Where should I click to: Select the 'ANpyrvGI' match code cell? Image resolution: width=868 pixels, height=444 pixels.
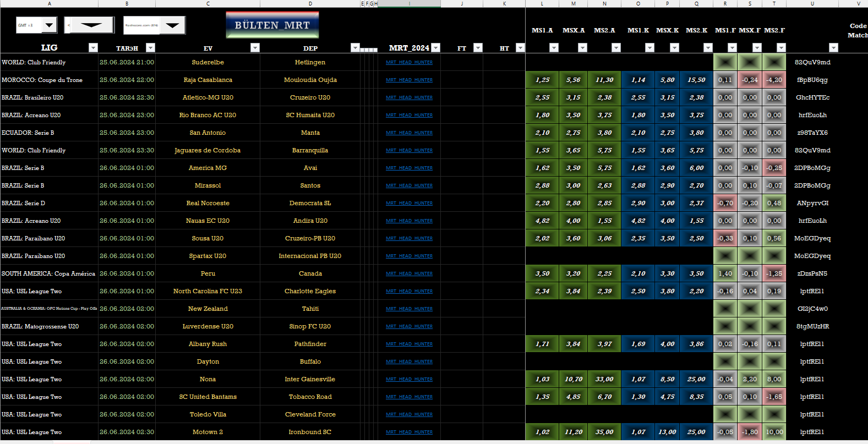point(812,203)
